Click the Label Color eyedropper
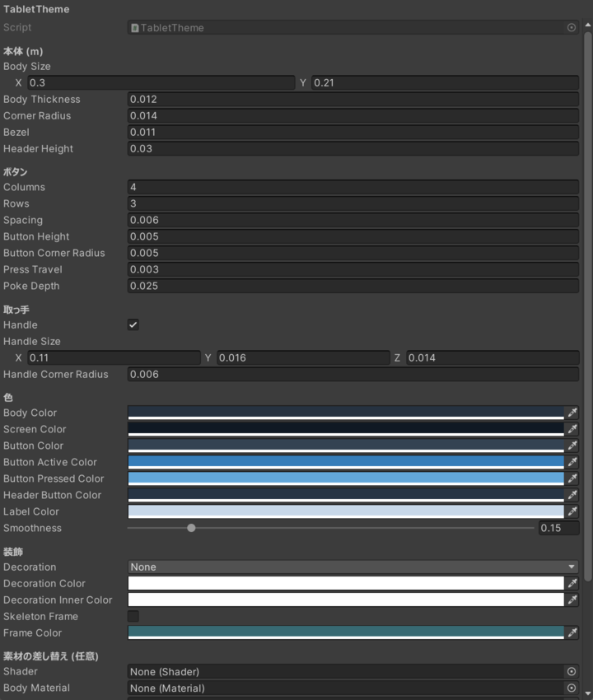Screen dimensions: 593x700 coord(572,511)
